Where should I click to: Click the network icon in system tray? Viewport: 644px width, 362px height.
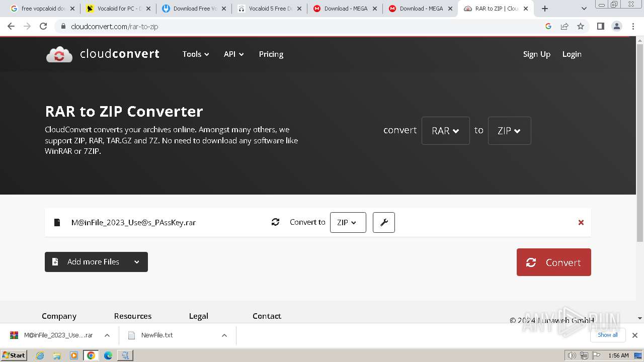(x=584, y=355)
